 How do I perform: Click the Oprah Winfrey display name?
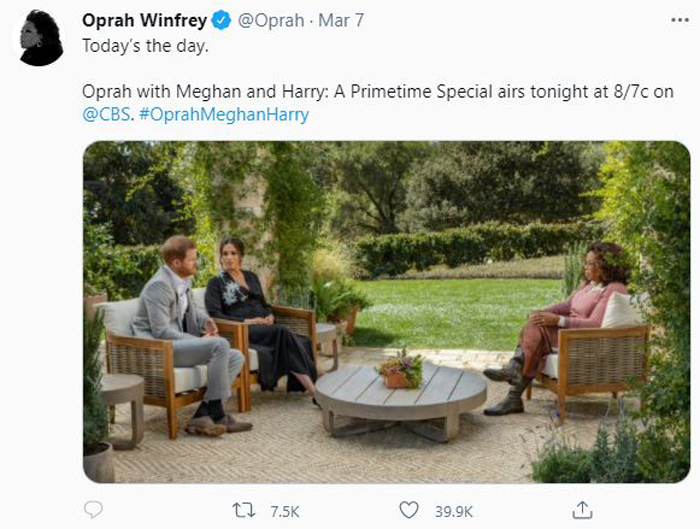pos(145,21)
